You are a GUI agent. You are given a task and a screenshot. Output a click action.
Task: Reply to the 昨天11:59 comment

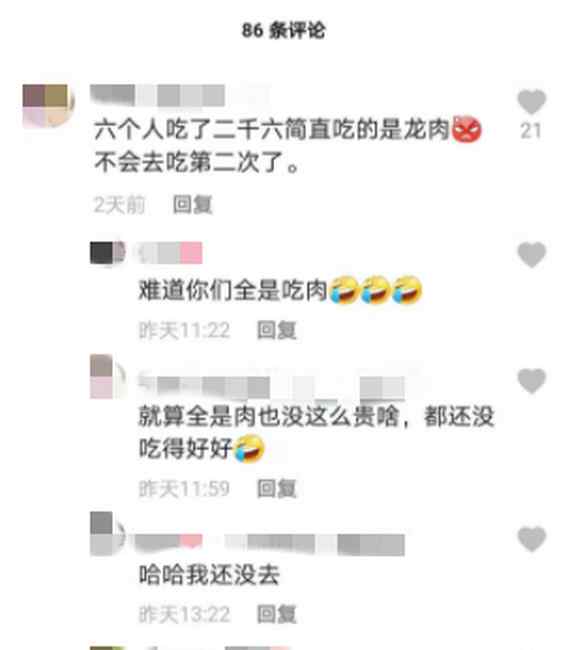pos(277,488)
